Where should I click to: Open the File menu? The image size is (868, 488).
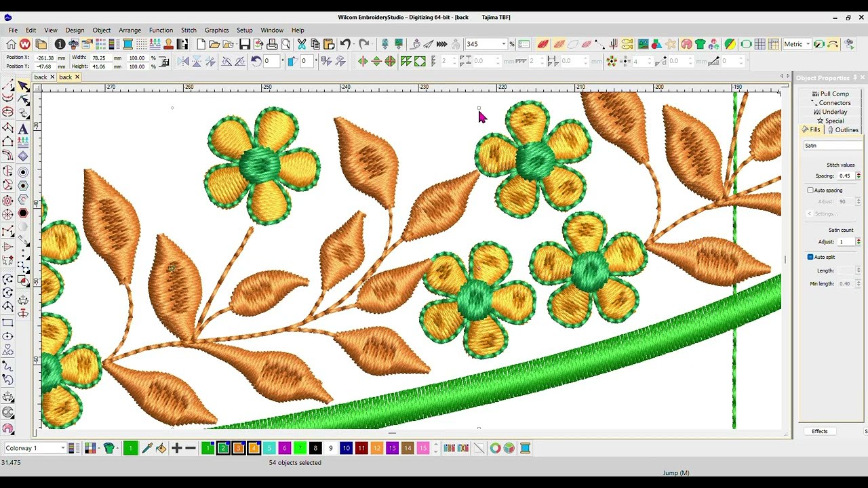pos(13,30)
